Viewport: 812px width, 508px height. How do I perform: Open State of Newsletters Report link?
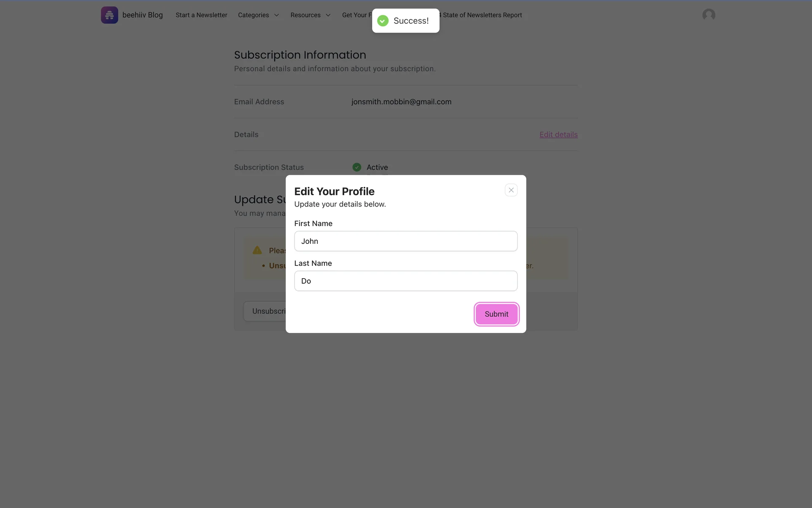click(482, 15)
